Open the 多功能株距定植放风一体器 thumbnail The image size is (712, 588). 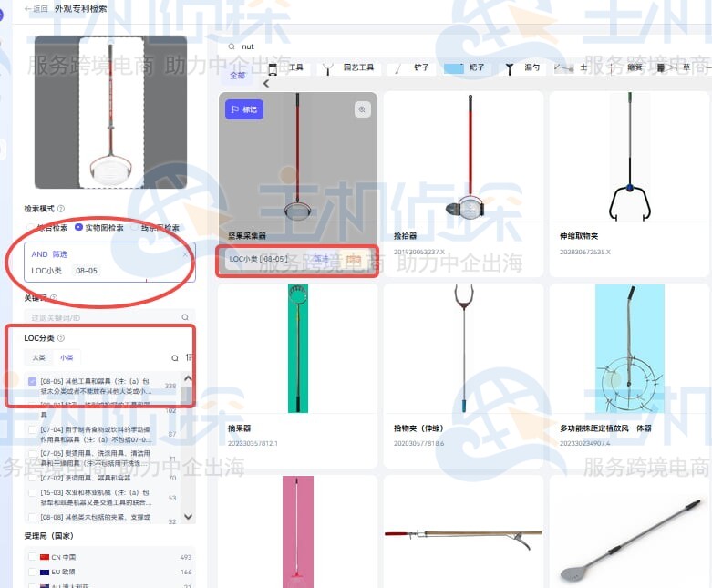coord(629,349)
